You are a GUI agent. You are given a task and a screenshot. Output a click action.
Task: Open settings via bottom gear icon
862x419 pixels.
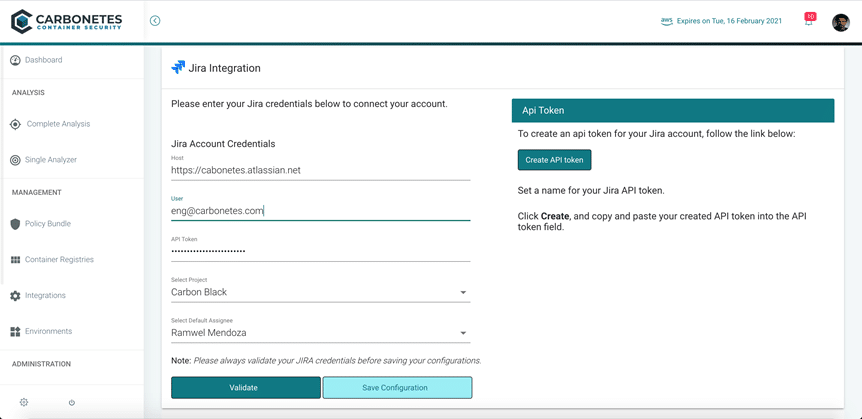(x=24, y=402)
